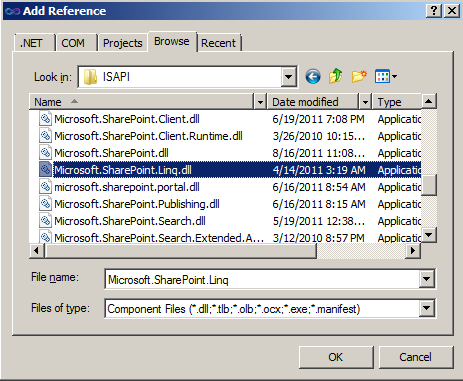Select the Browse tab

tap(172, 42)
